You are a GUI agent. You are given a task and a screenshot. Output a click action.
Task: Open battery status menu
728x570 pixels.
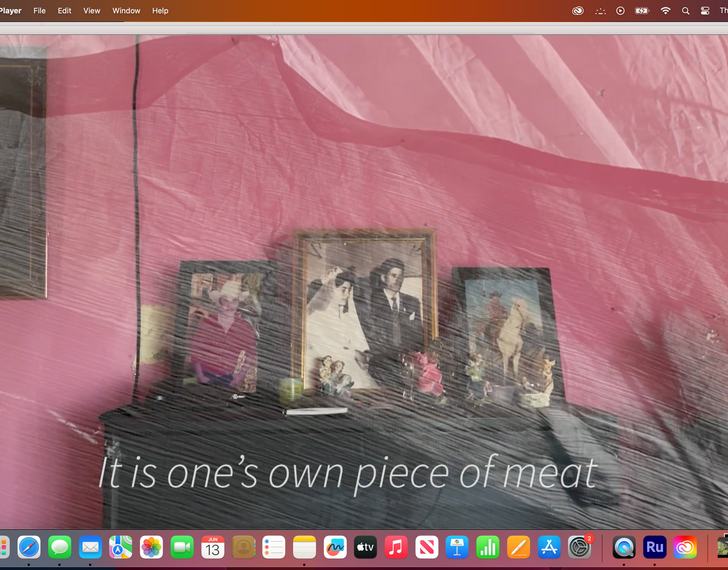click(642, 11)
